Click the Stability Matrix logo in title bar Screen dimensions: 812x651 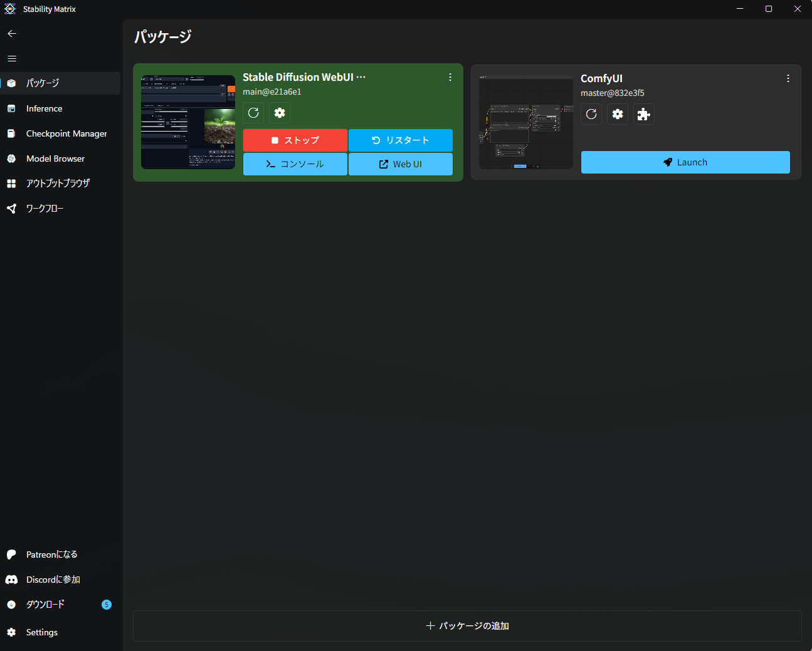(10, 9)
